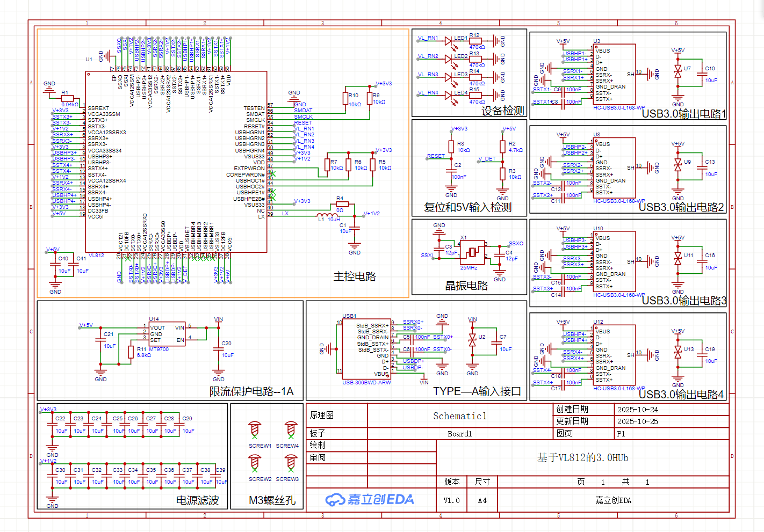The height and width of the screenshot is (532, 764).
Task: Click the V1.0 version field
Action: tap(452, 500)
